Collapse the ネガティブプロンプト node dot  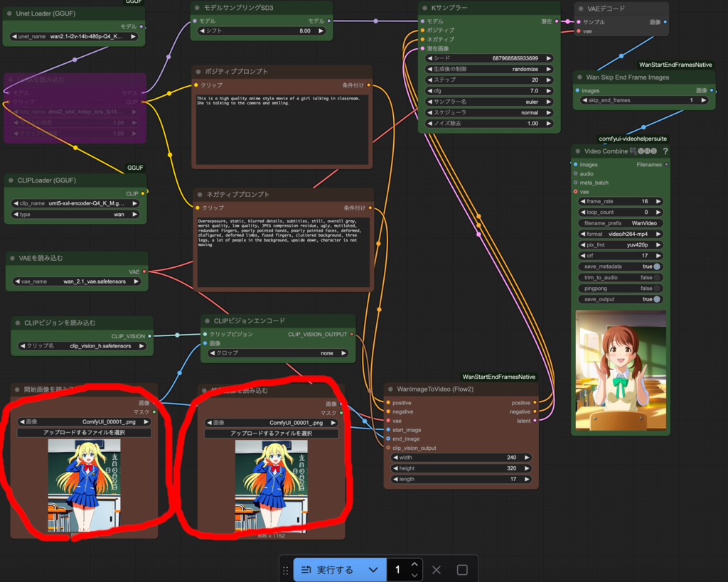(x=200, y=195)
